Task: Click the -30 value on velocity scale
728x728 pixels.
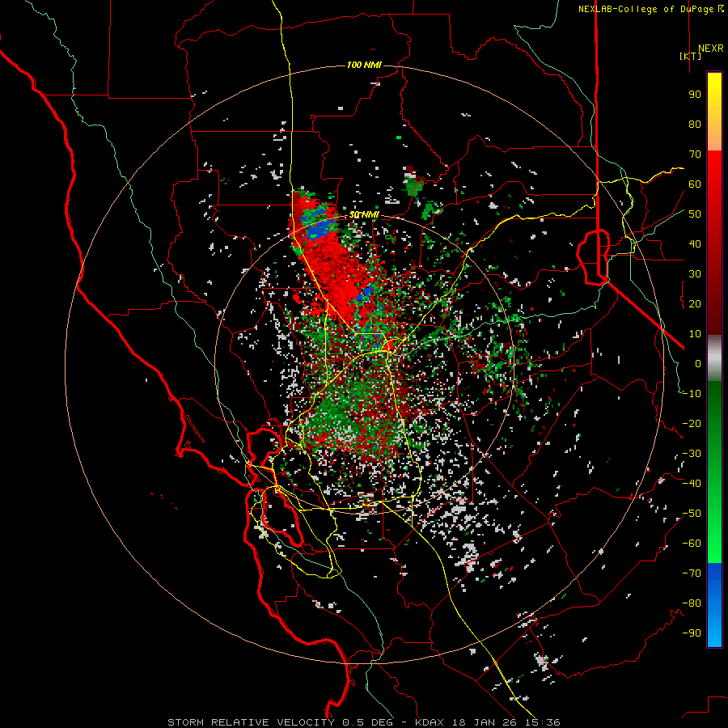Action: pos(692,454)
